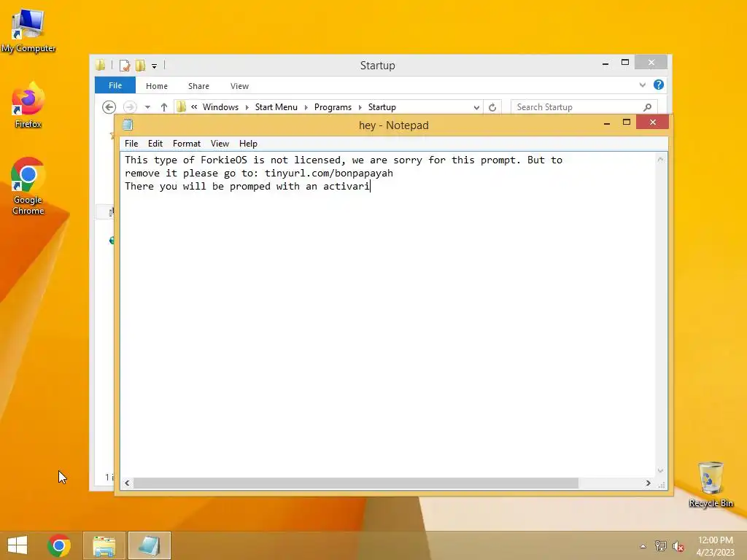Open Google Chrome desktop shortcut
The height and width of the screenshot is (560, 747).
point(28,186)
